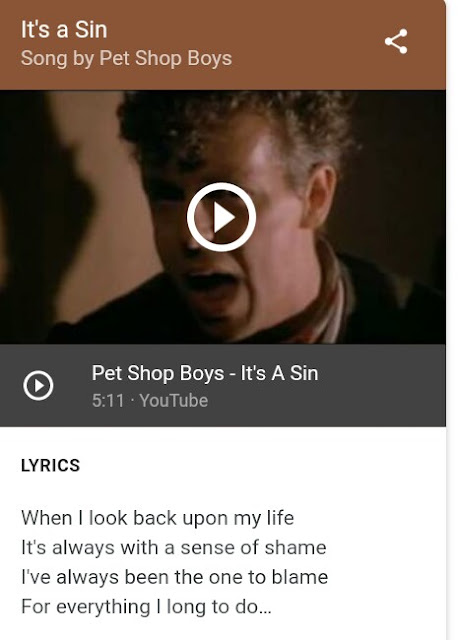Click the small play icon beside the video title
This screenshot has height=640, width=458.
click(38, 385)
